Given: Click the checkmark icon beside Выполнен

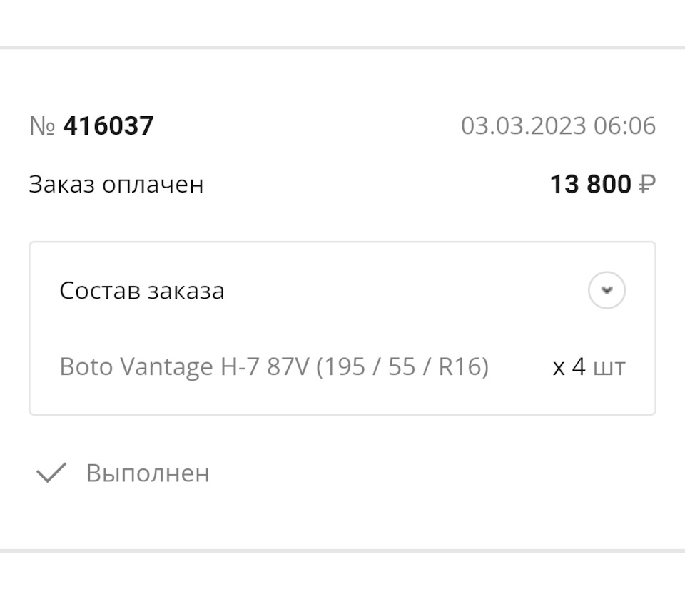Looking at the screenshot, I should 51,473.
